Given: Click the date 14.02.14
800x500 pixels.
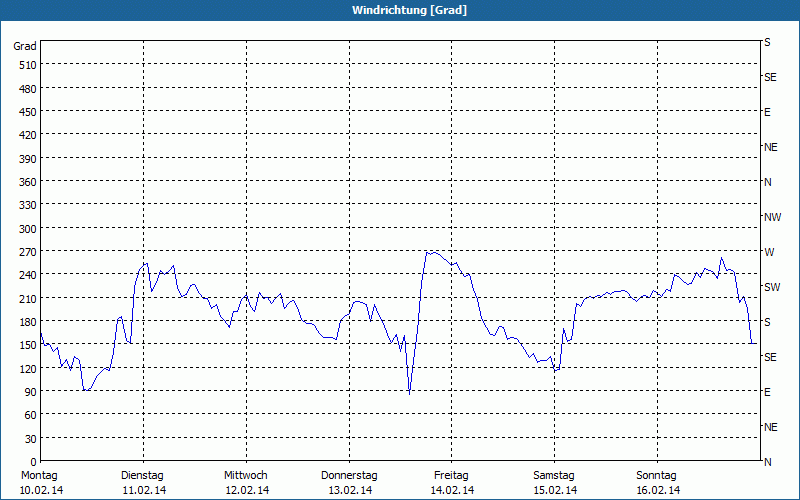Looking at the screenshot, I should pyautogui.click(x=452, y=491).
